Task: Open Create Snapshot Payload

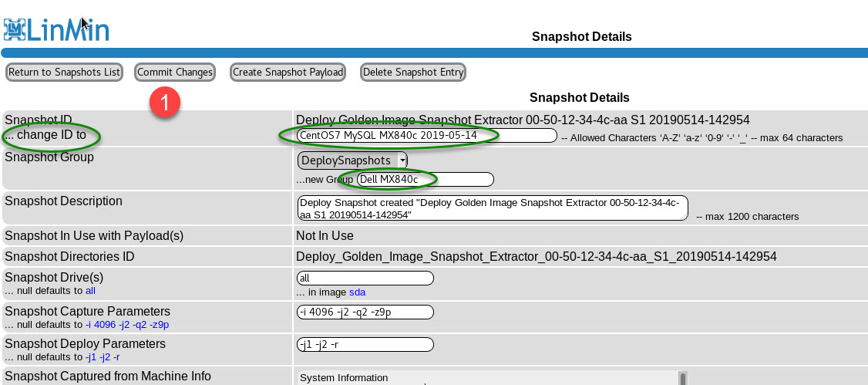Action: click(x=288, y=72)
